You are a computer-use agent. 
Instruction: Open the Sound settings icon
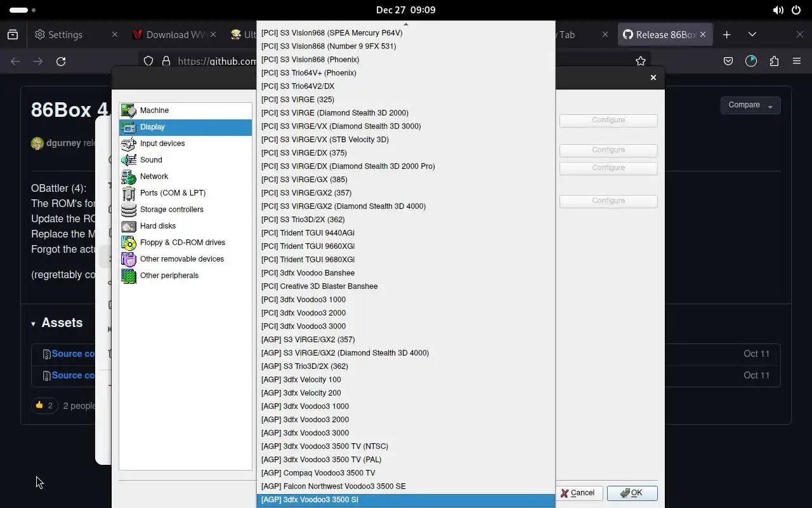(x=129, y=160)
